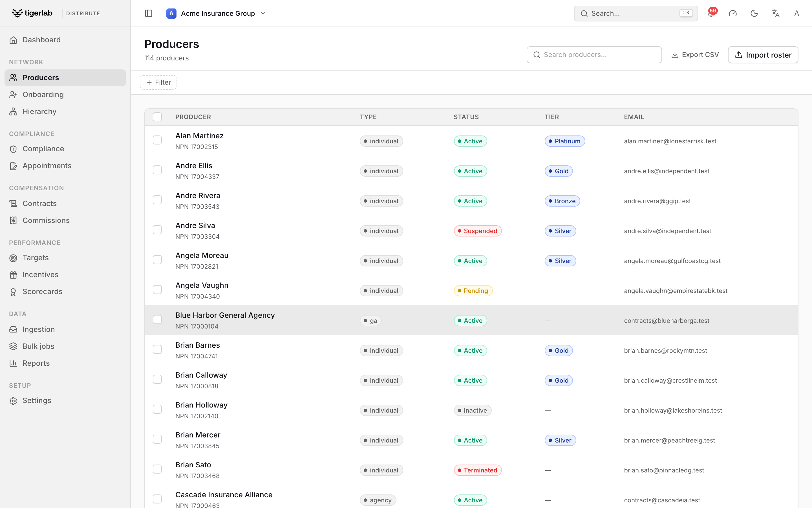The image size is (812, 508).
Task: Open Onboarding page
Action: pos(65,95)
